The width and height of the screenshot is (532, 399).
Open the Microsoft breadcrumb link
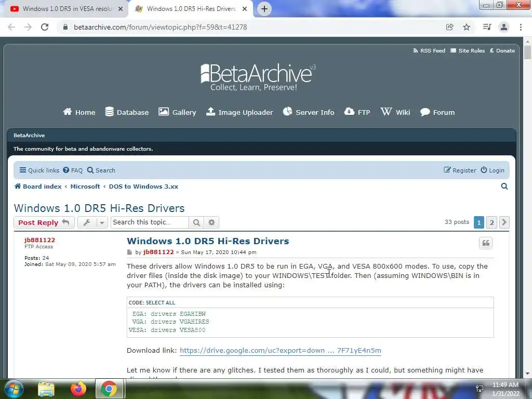(85, 187)
